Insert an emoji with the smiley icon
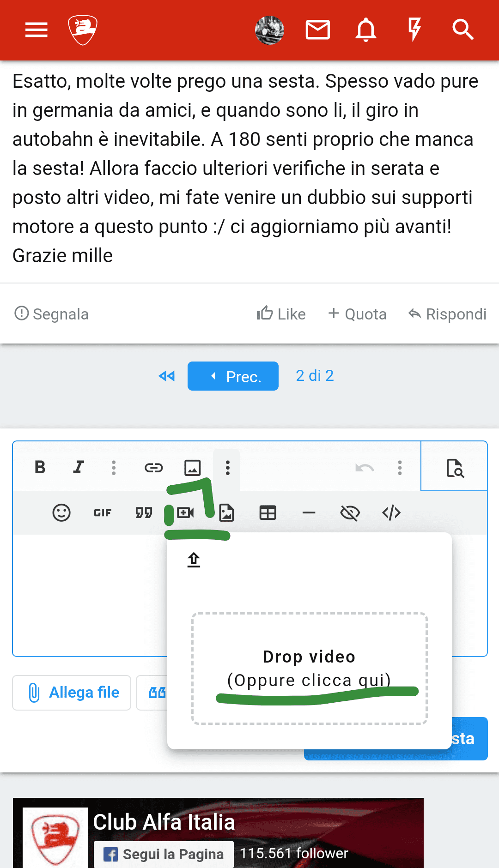The width and height of the screenshot is (499, 868). point(61,512)
